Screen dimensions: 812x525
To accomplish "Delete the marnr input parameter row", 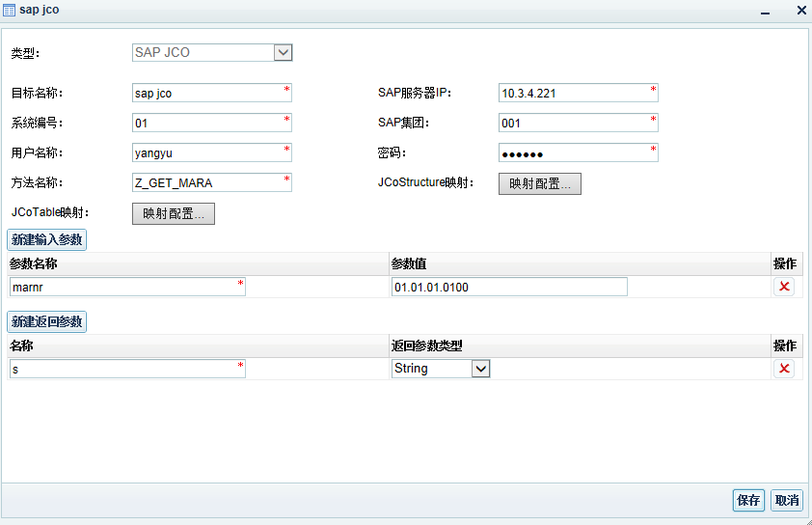I will click(x=784, y=287).
